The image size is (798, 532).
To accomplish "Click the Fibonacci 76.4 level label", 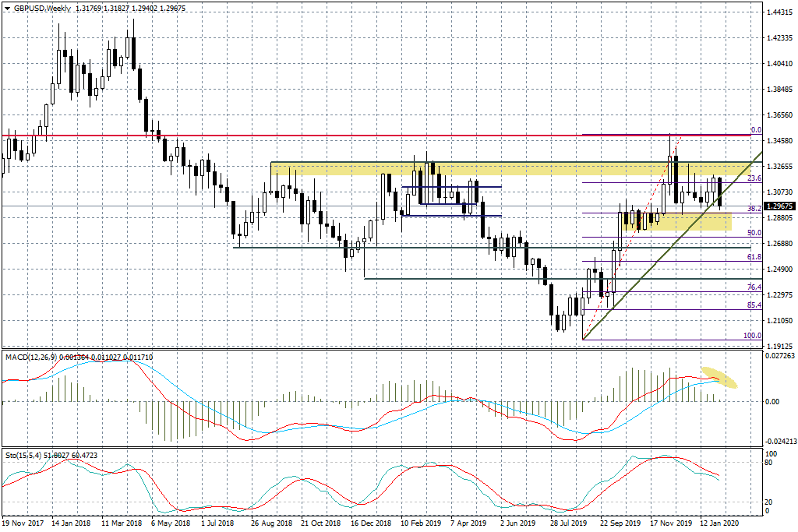I will (x=754, y=287).
